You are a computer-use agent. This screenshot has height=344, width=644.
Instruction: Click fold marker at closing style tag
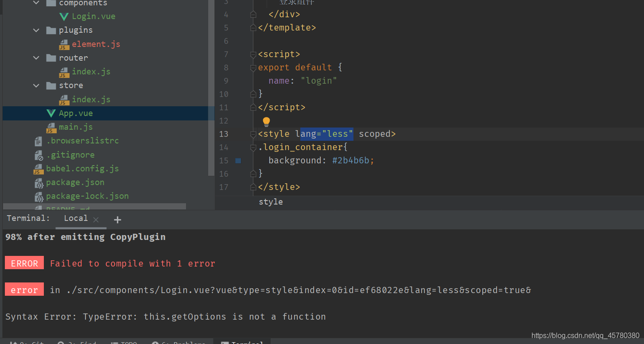tap(253, 187)
